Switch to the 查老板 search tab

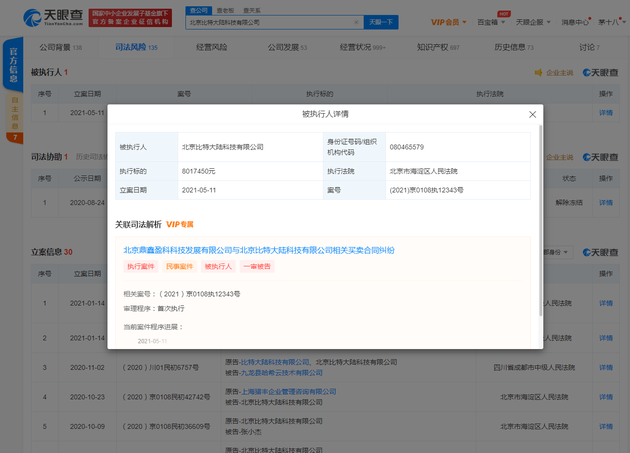point(225,10)
